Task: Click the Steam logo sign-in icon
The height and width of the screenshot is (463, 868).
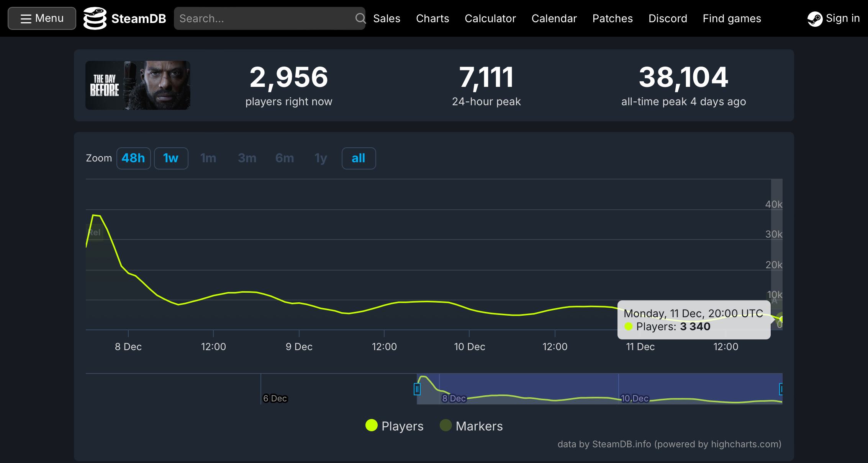Action: (x=815, y=19)
